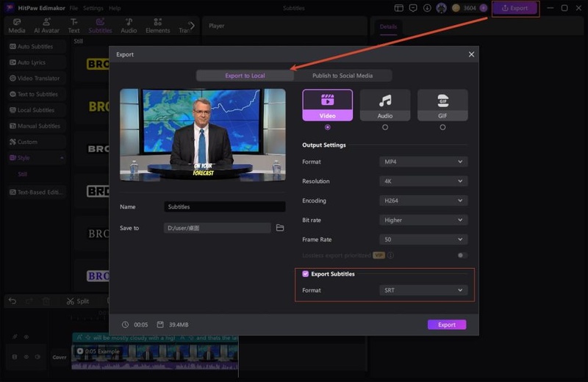Click the Example video clip on timeline
The width and height of the screenshot is (588, 382).
[x=155, y=357]
